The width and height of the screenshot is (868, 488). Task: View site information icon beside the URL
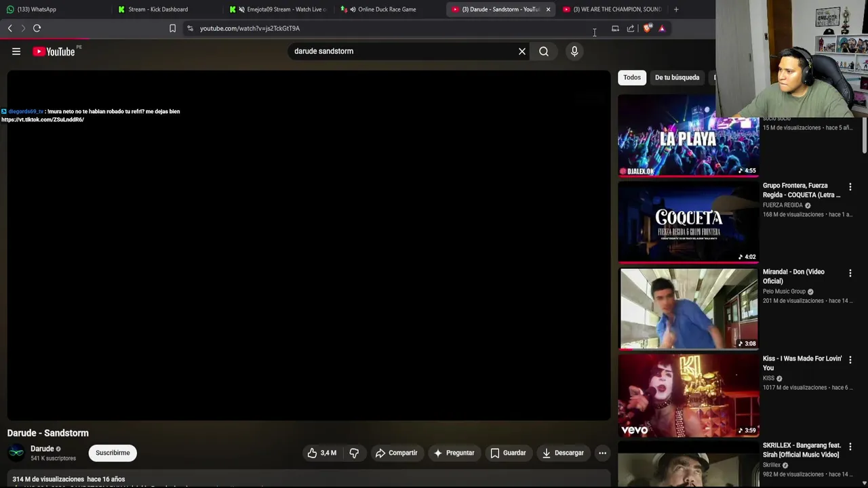tap(190, 28)
